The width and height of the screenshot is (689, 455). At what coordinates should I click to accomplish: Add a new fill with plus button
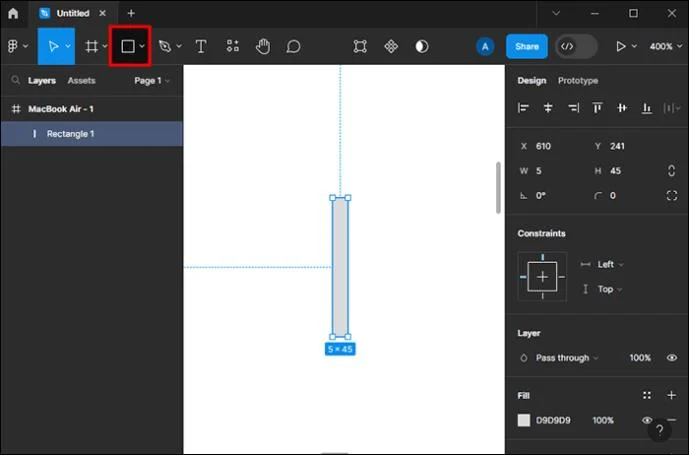(671, 395)
